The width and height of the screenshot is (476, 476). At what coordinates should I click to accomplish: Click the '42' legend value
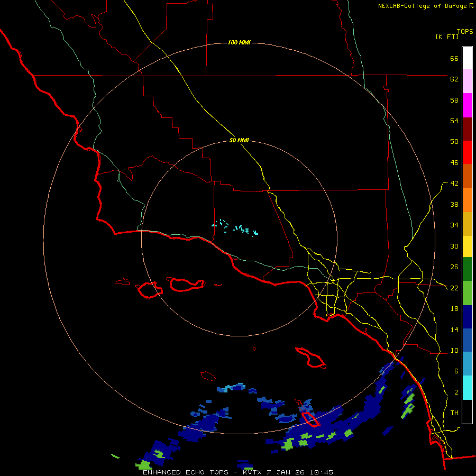coord(454,184)
